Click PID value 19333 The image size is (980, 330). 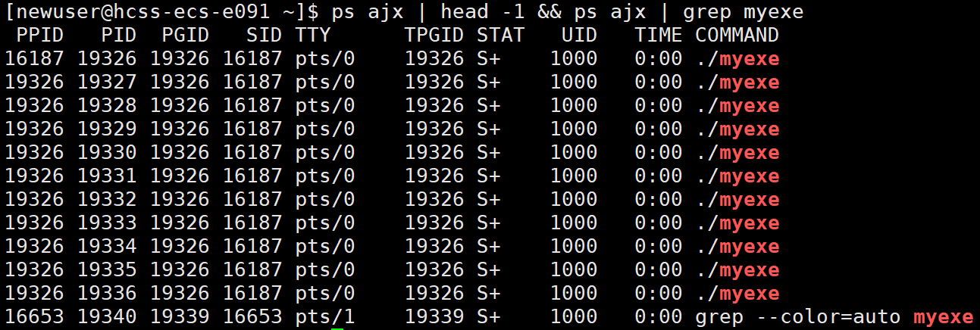click(107, 223)
